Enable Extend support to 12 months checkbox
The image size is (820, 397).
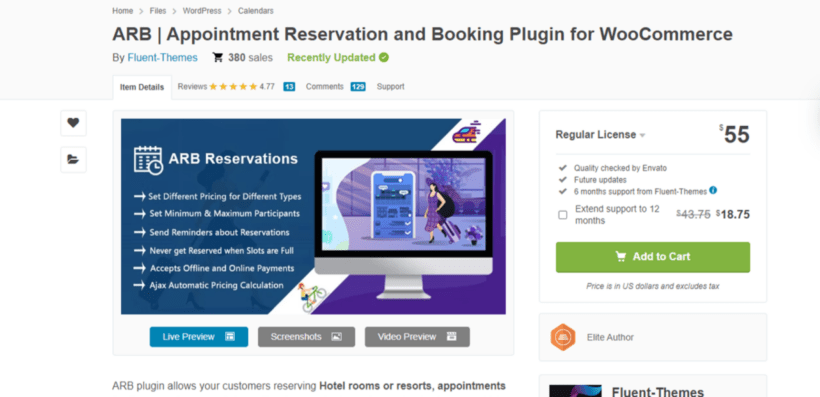[563, 215]
